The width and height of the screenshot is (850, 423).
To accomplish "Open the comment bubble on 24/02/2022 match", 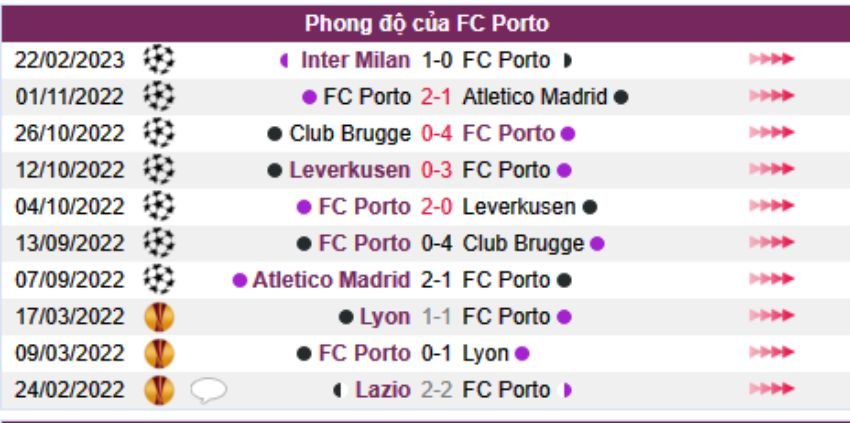I will pos(208,390).
